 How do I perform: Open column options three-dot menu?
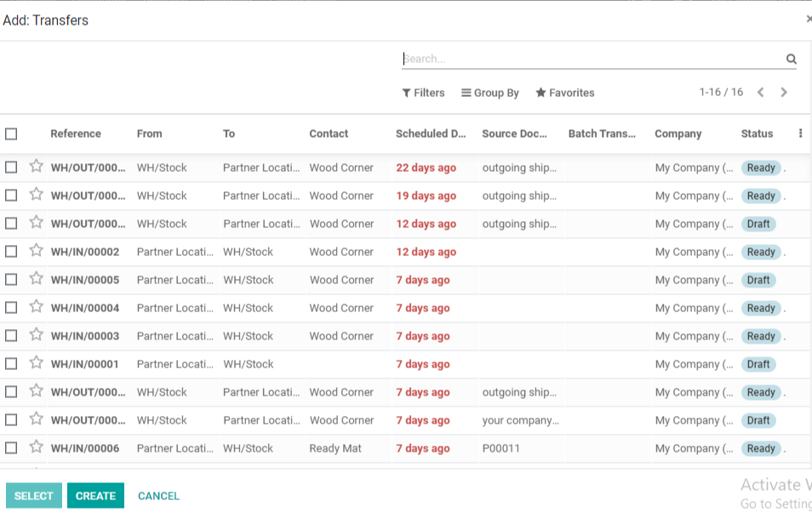(800, 134)
